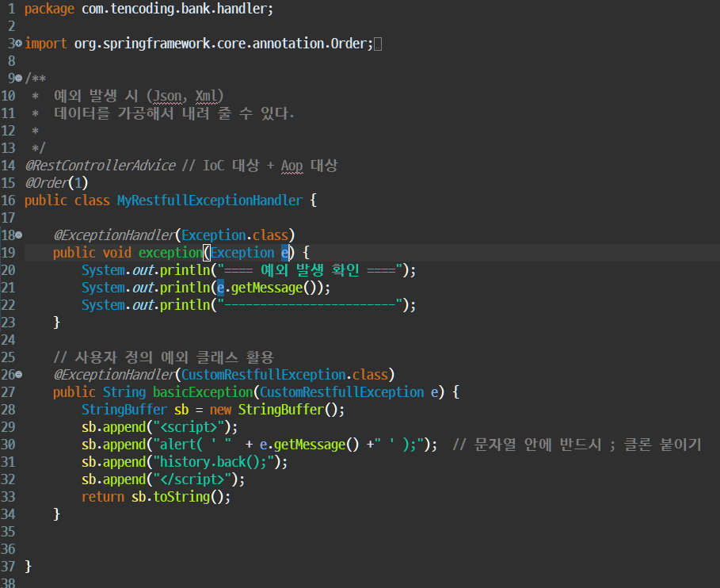Click StringBuffer type declaration on line 28
The height and width of the screenshot is (588, 720).
124,410
